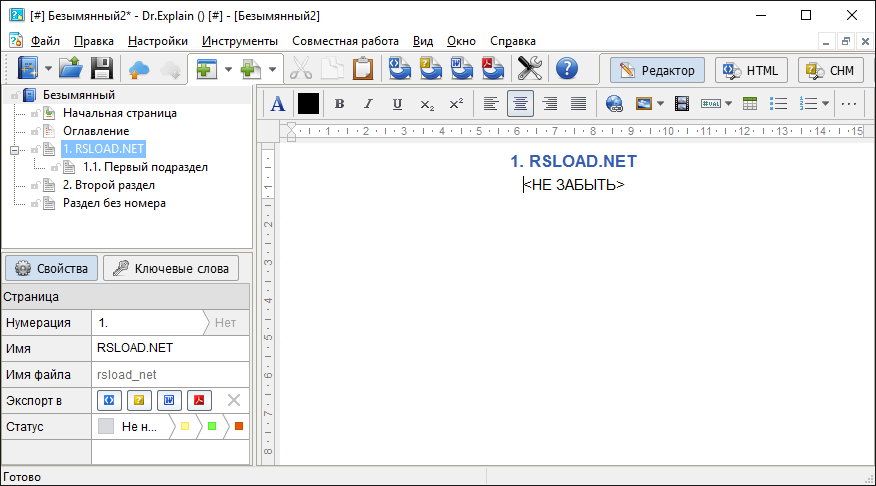Open the Правка menu
876x486 pixels.
tap(94, 41)
